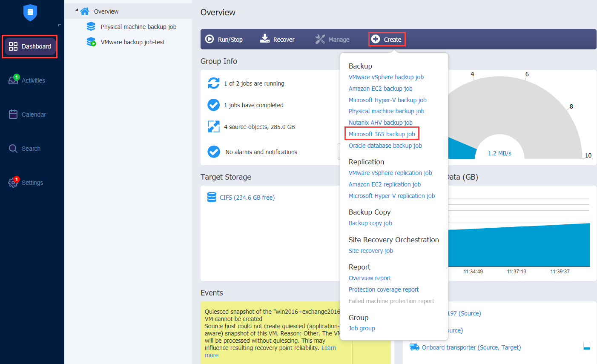The height and width of the screenshot is (364, 597).
Task: Select Overview in the jobs tree
Action: click(x=106, y=11)
